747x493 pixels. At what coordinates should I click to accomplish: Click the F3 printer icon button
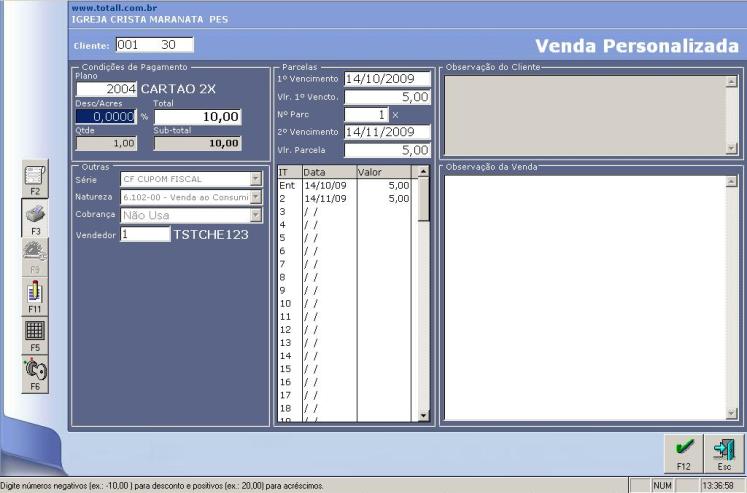[x=35, y=218]
